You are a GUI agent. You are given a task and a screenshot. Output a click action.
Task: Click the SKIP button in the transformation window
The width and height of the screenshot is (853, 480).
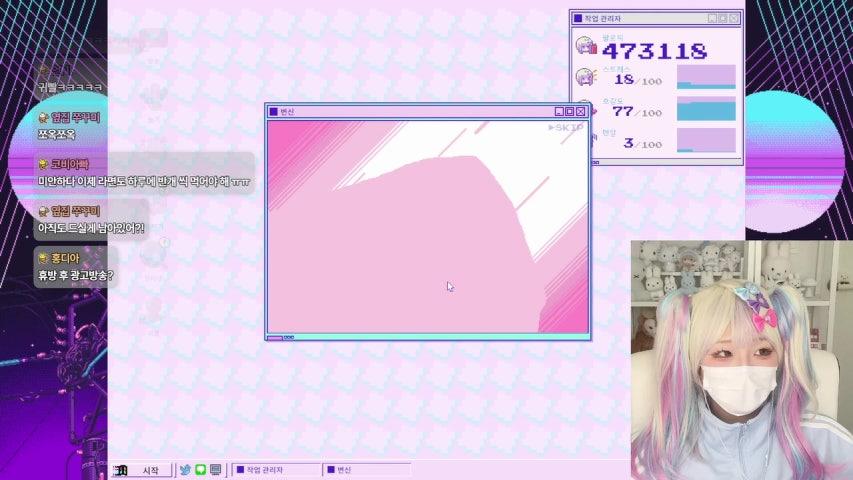pos(566,127)
